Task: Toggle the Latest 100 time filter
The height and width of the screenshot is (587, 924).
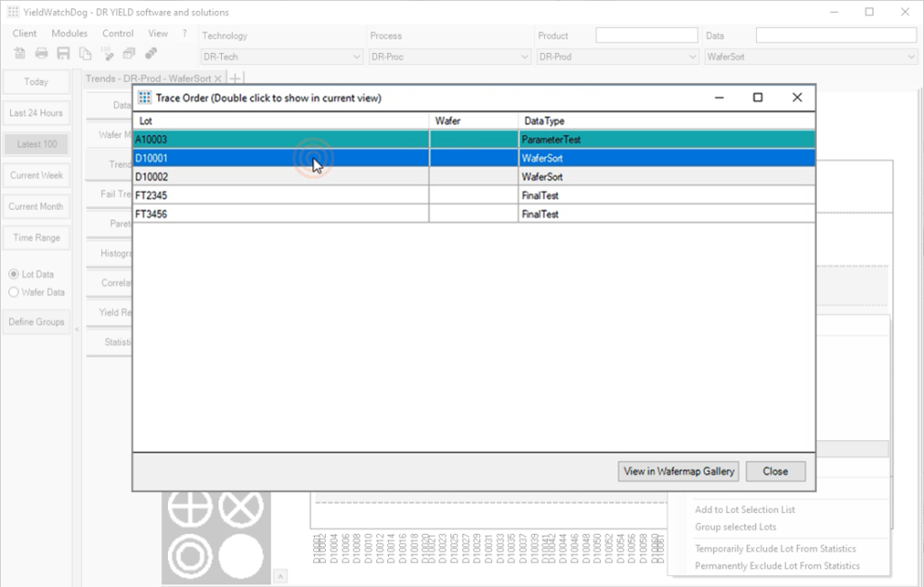Action: [x=36, y=144]
